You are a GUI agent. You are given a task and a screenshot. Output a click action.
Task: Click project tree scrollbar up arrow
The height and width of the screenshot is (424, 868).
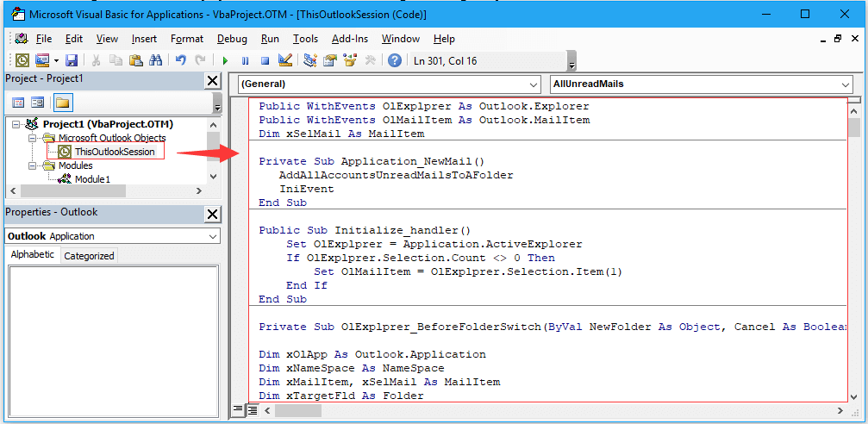click(214, 125)
